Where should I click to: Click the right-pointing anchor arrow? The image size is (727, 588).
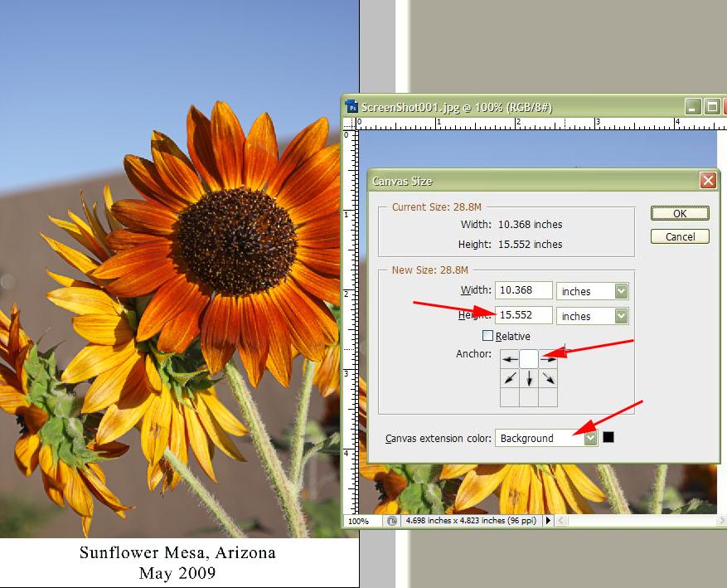tap(548, 358)
